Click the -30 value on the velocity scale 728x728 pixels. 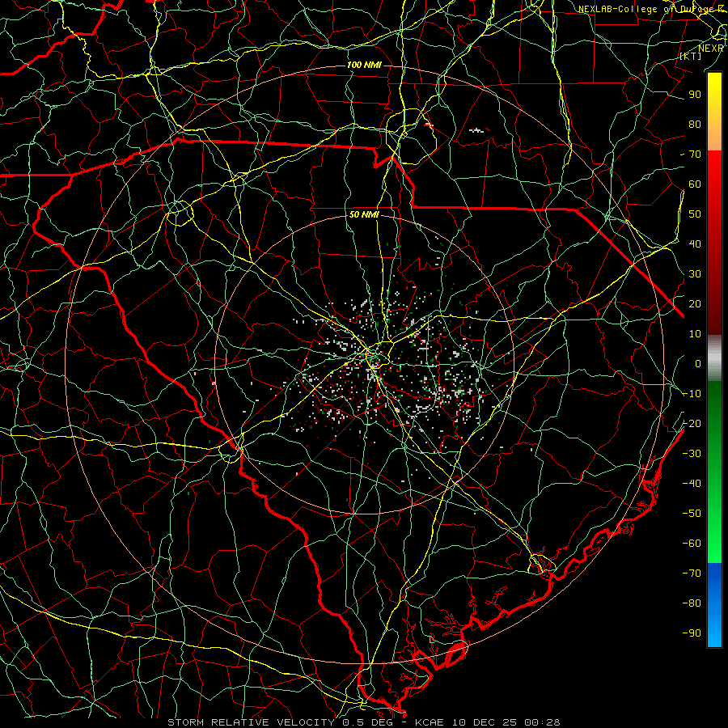pos(692,454)
